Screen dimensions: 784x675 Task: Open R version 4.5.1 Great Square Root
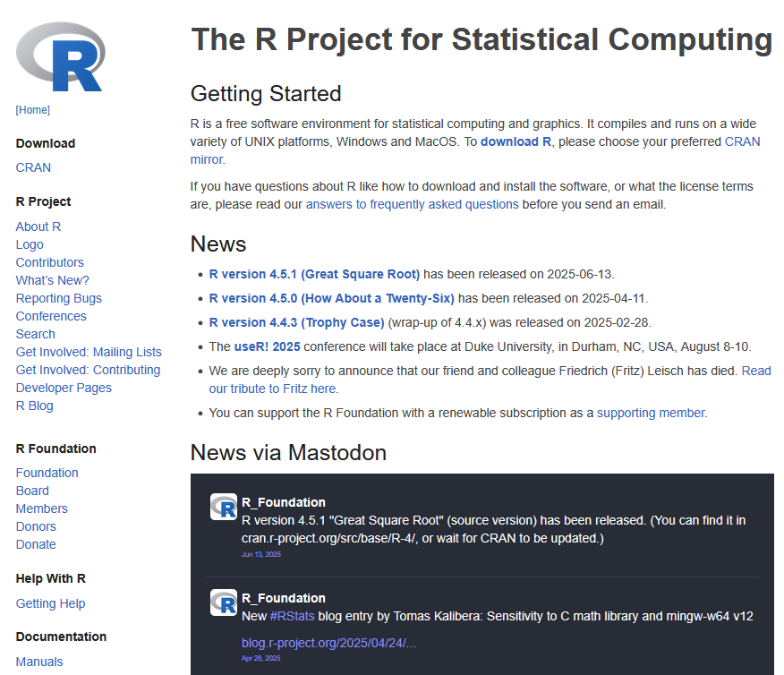314,274
